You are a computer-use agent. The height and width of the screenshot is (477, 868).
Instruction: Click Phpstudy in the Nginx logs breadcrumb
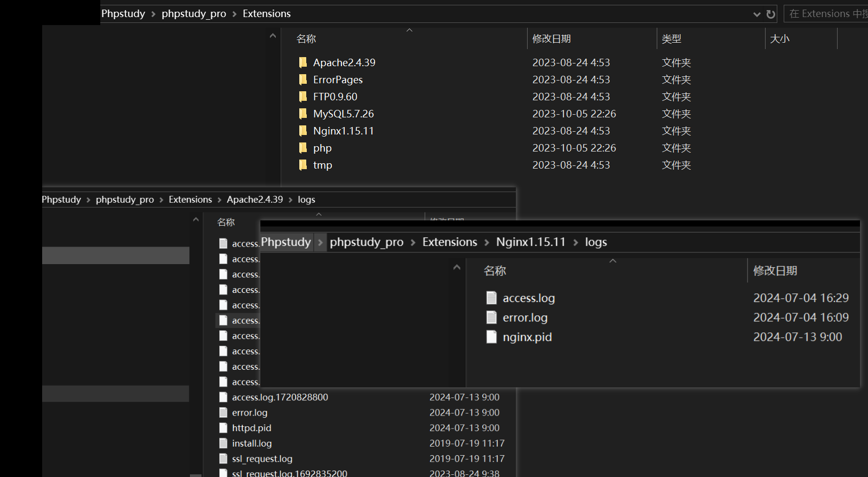click(286, 242)
